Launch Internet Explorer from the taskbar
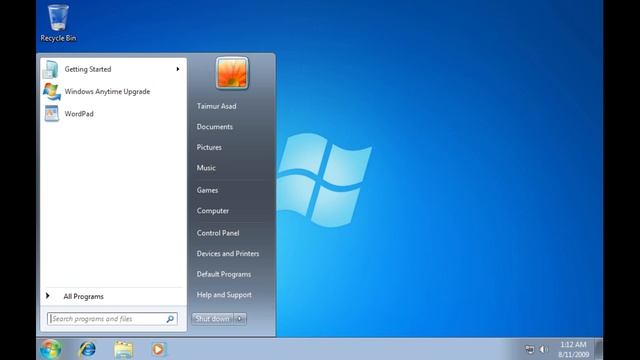 click(87, 349)
